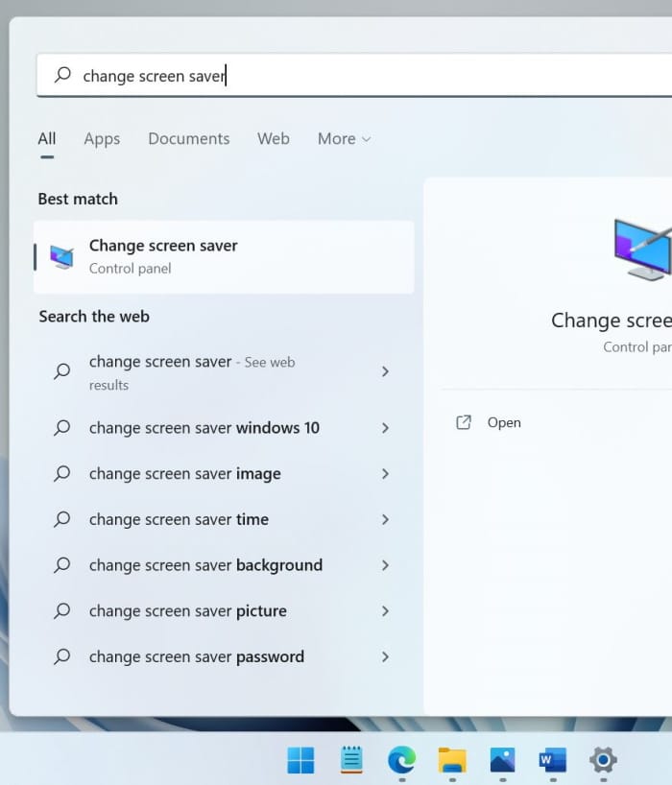672x785 pixels.
Task: Select 'change screen saver picture' suggestion
Action: [224, 611]
